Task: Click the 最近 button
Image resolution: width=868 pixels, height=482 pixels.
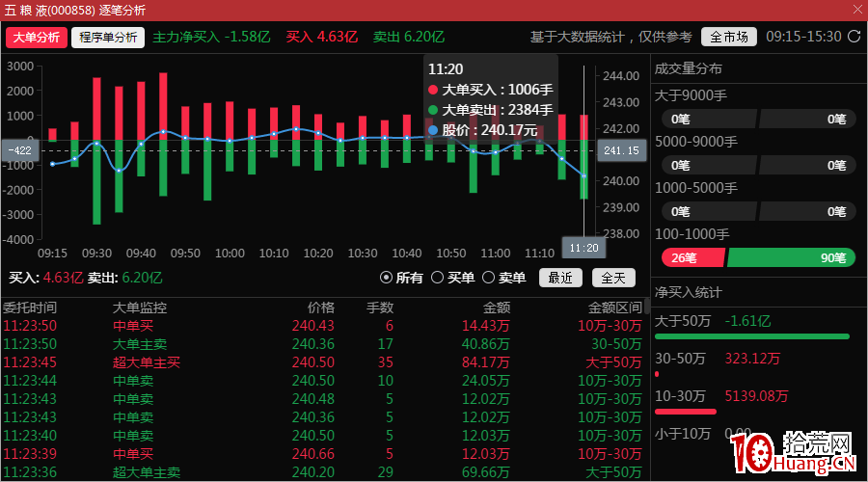Action: (560, 278)
